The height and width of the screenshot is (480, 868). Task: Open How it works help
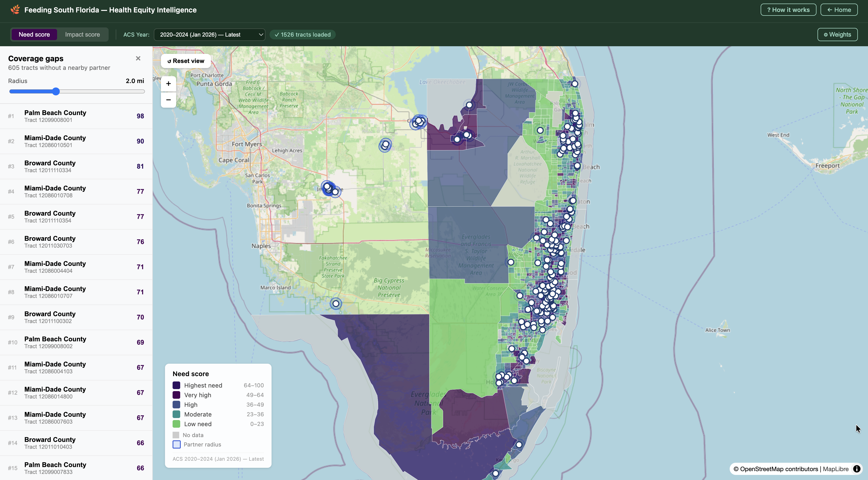point(788,10)
